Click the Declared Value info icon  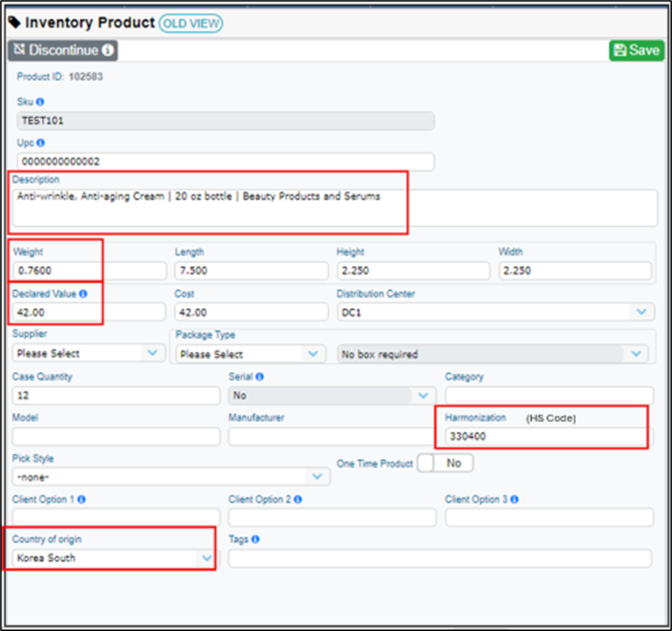point(83,294)
